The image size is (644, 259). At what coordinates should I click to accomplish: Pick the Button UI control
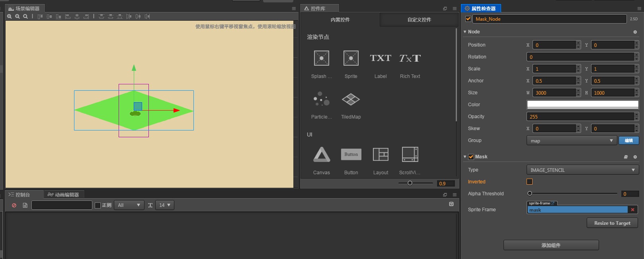pyautogui.click(x=351, y=154)
